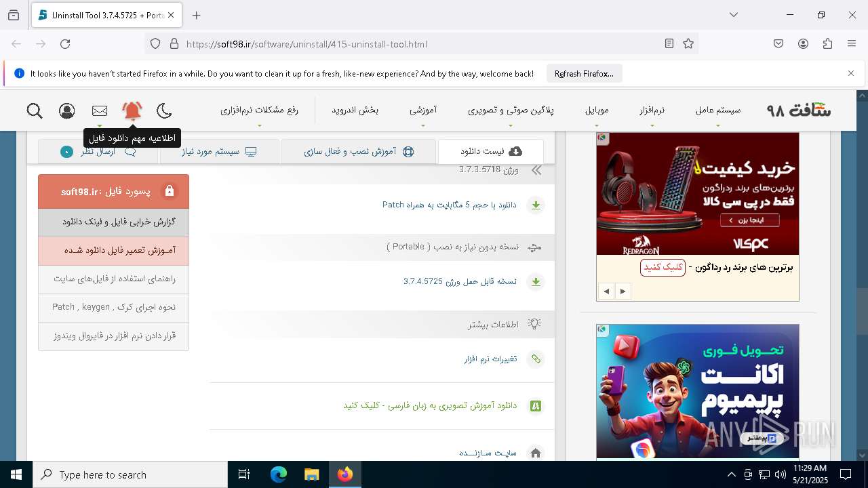This screenshot has width=868, height=488.
Task: Open Firefox View icon in the tab bar
Action: pos(14,15)
